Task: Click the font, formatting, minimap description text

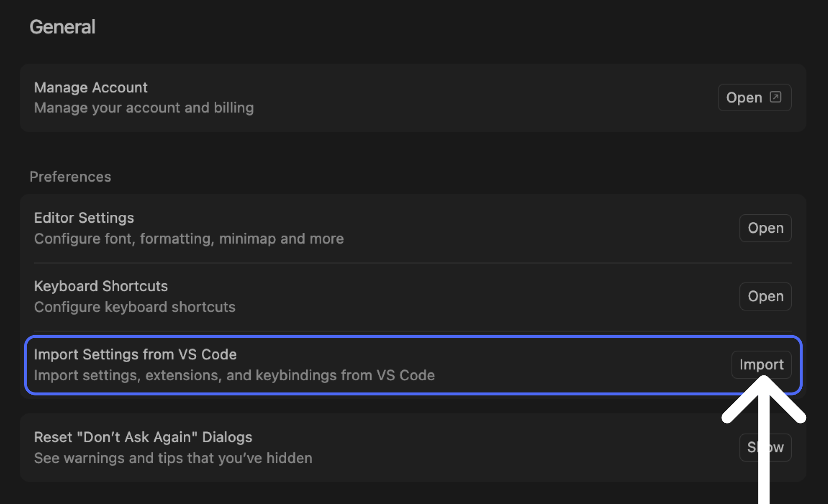Action: (189, 239)
